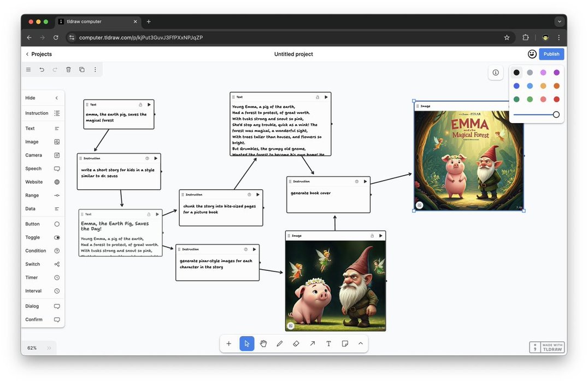
Task: Choose the Text tool in bottom toolbar
Action: (328, 344)
